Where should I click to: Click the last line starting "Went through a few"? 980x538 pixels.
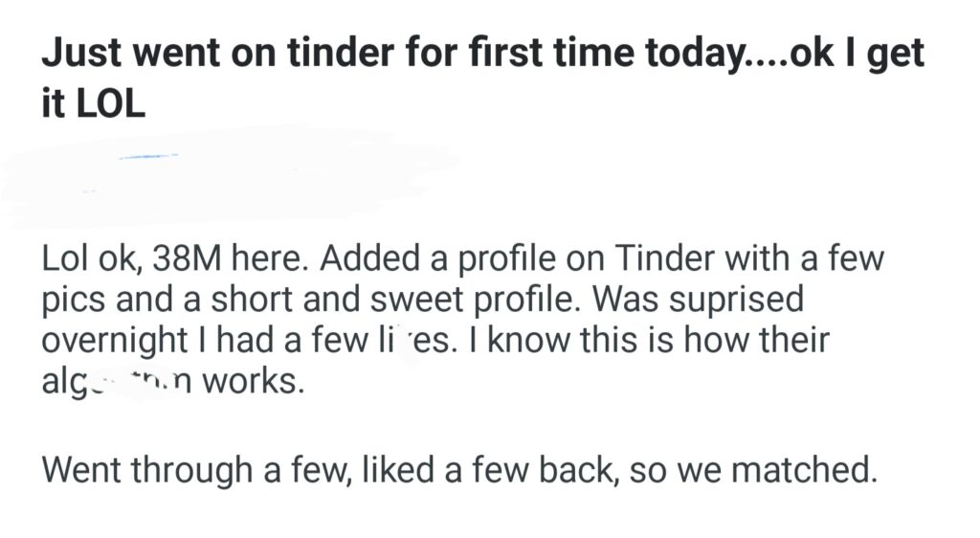(x=459, y=471)
